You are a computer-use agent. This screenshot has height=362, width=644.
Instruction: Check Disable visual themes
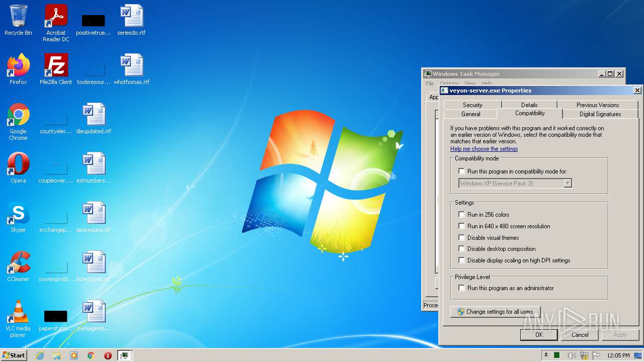pyautogui.click(x=461, y=238)
